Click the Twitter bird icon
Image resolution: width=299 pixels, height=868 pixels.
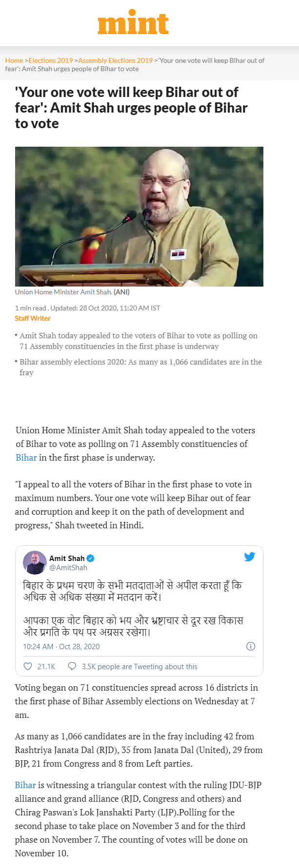(x=249, y=557)
